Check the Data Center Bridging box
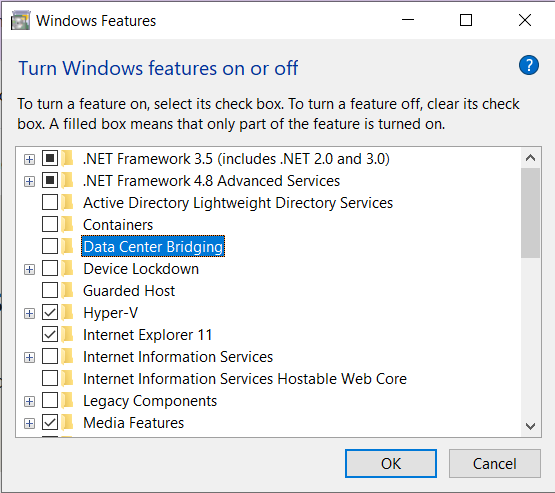The width and height of the screenshot is (555, 493). 50,246
